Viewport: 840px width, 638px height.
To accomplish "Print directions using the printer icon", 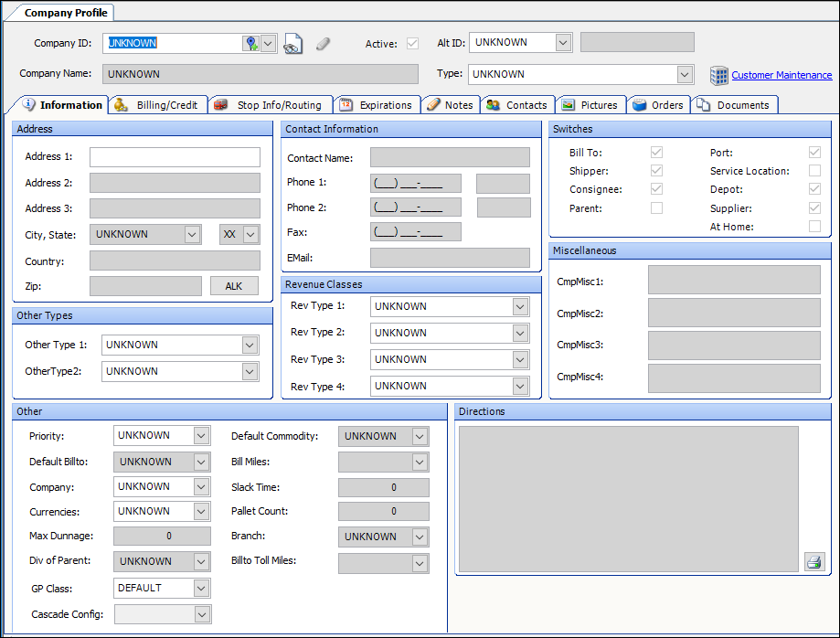I will click(x=813, y=561).
